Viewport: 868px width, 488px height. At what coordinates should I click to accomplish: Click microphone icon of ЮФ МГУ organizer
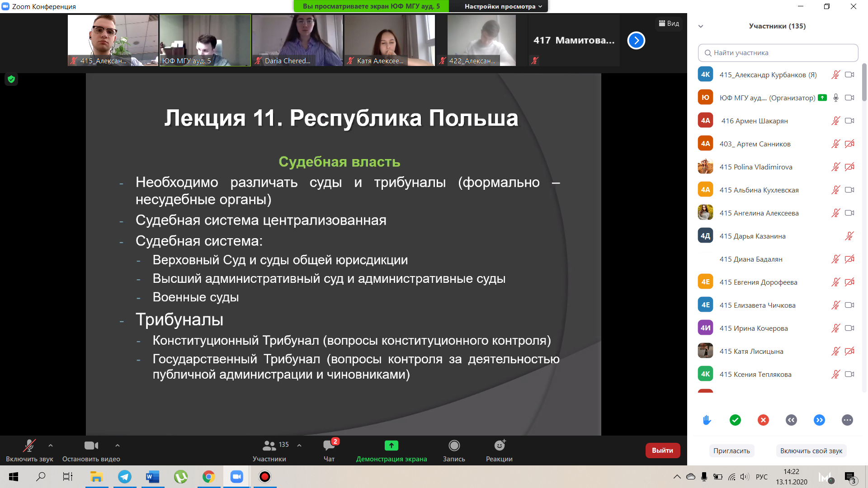[x=836, y=98]
